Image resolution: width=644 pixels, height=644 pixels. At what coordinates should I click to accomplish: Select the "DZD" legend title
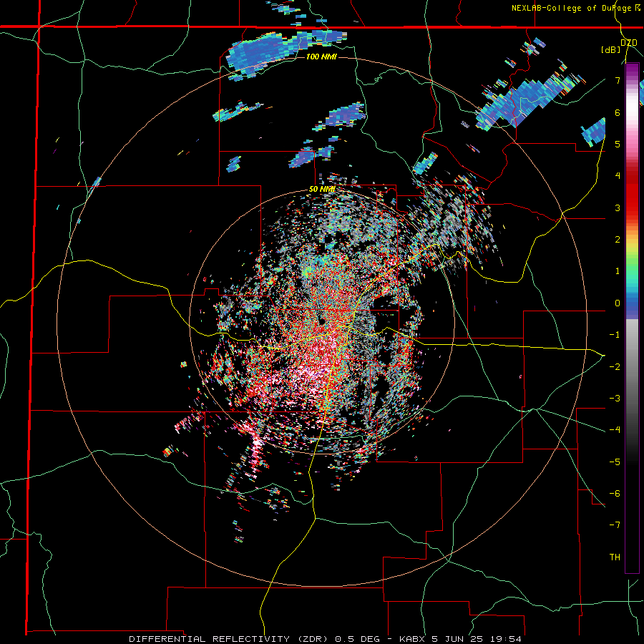click(x=628, y=43)
